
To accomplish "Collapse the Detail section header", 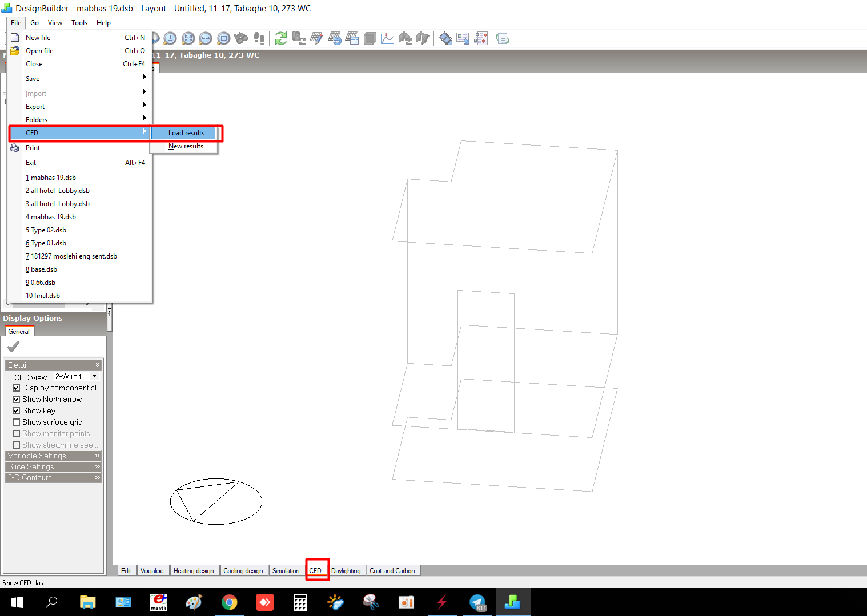I will click(x=53, y=365).
